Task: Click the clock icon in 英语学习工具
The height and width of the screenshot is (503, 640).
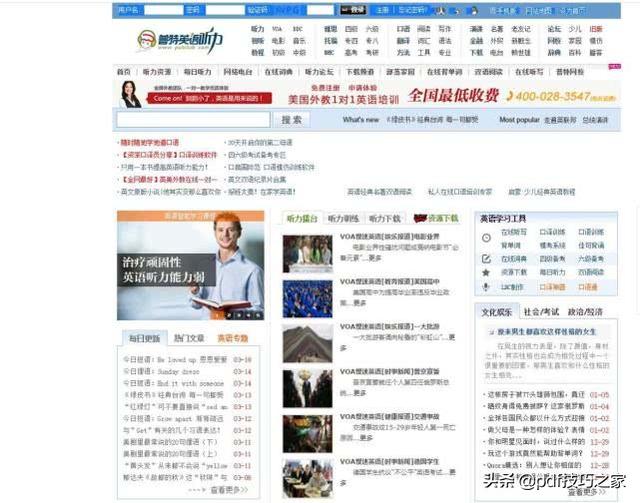Action: pyautogui.click(x=486, y=238)
